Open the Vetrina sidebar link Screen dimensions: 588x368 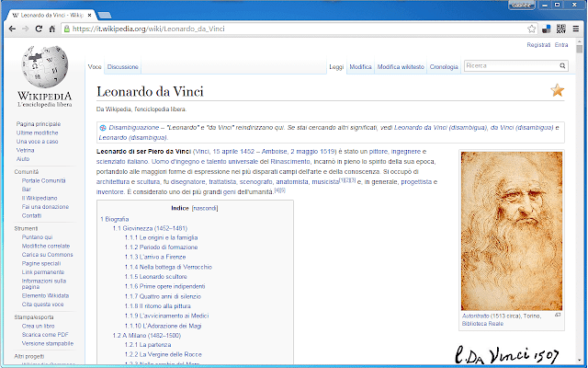(25, 150)
